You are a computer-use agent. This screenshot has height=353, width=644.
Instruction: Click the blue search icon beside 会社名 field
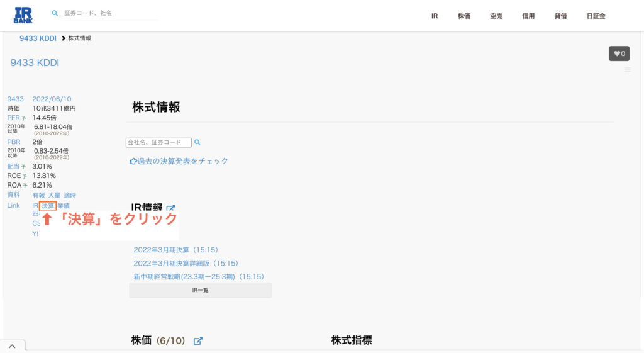pyautogui.click(x=197, y=142)
